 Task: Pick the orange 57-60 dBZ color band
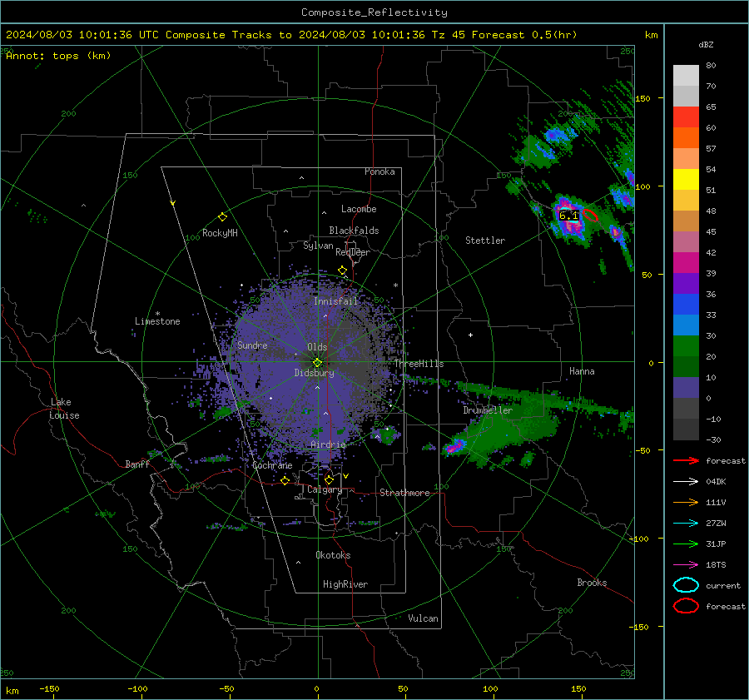pos(686,138)
